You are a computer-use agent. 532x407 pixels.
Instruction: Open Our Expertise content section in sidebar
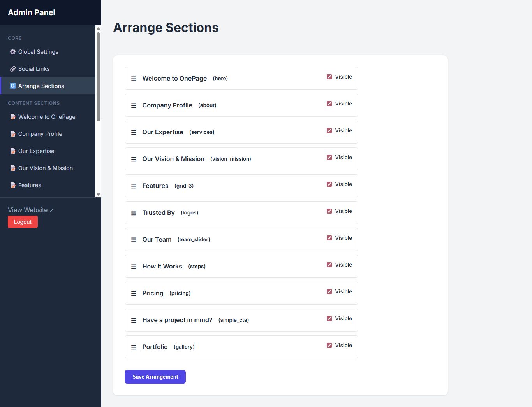tap(36, 151)
